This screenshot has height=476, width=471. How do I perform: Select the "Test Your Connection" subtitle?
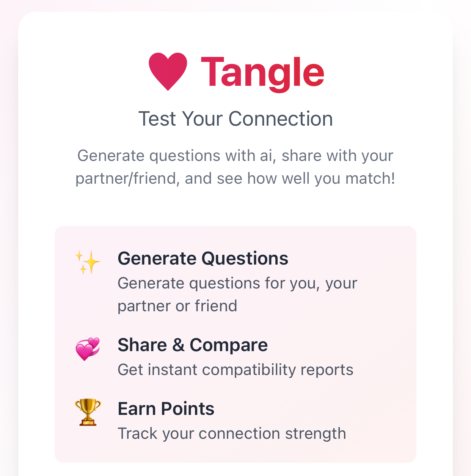(x=235, y=119)
